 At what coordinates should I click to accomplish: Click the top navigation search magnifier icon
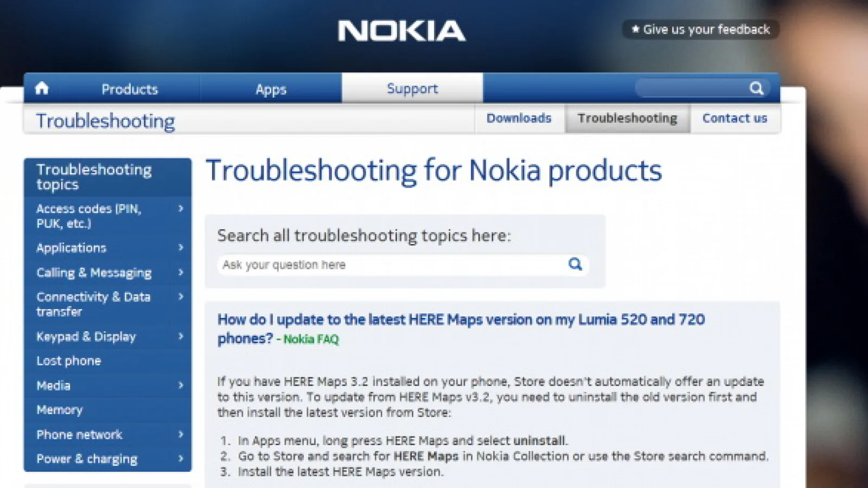pos(756,88)
